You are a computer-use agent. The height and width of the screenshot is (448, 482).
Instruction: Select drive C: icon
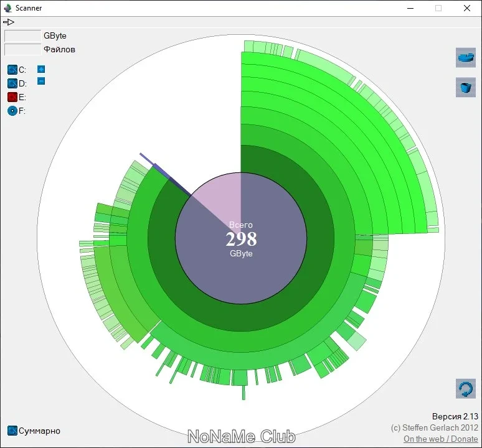click(x=12, y=70)
